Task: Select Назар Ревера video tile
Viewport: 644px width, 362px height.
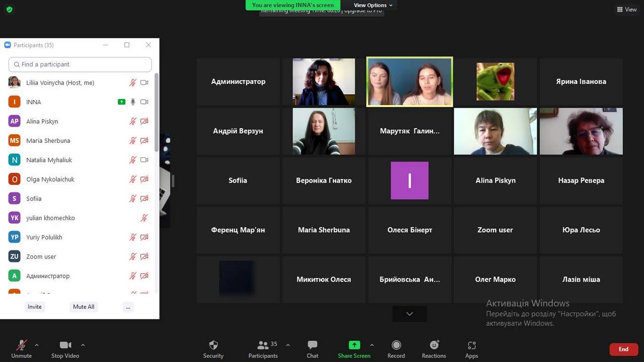Action: [x=581, y=180]
